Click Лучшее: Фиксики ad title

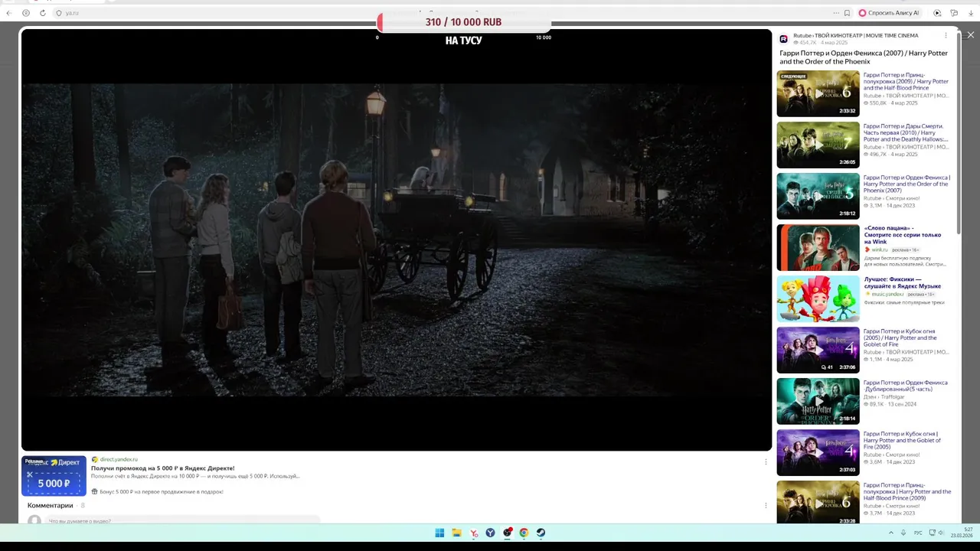click(x=902, y=282)
